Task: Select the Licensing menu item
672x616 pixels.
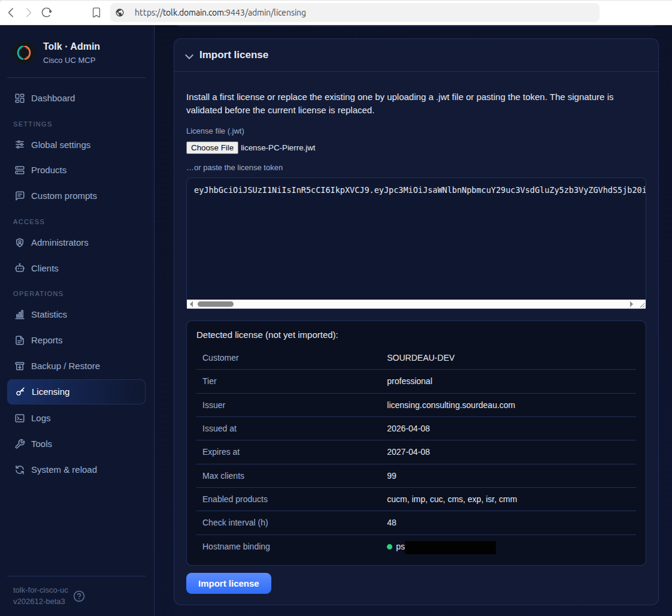Action: tap(76, 392)
